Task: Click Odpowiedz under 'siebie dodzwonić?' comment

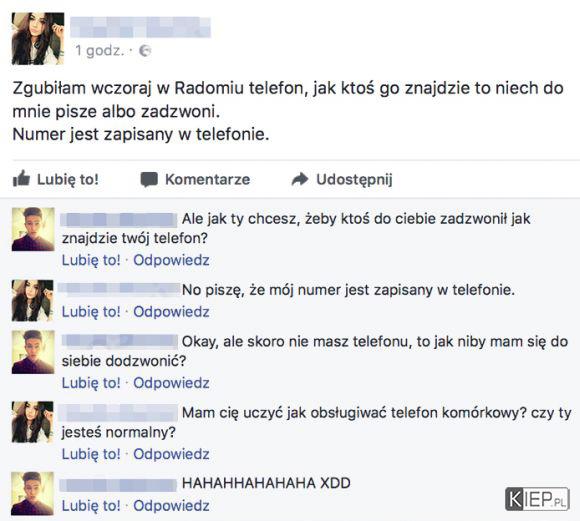Action: pyautogui.click(x=171, y=383)
